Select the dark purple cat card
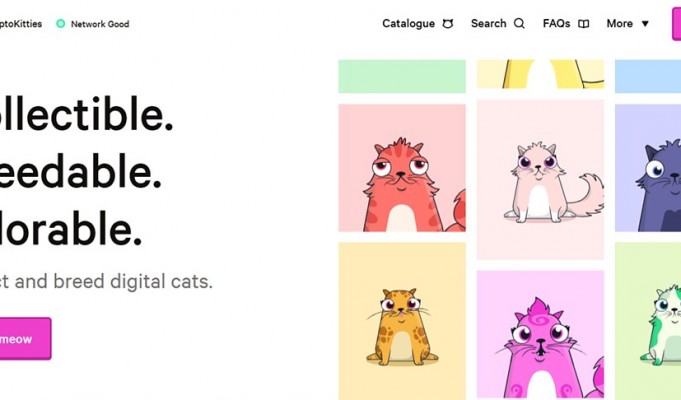681x400 pixels. click(648, 168)
